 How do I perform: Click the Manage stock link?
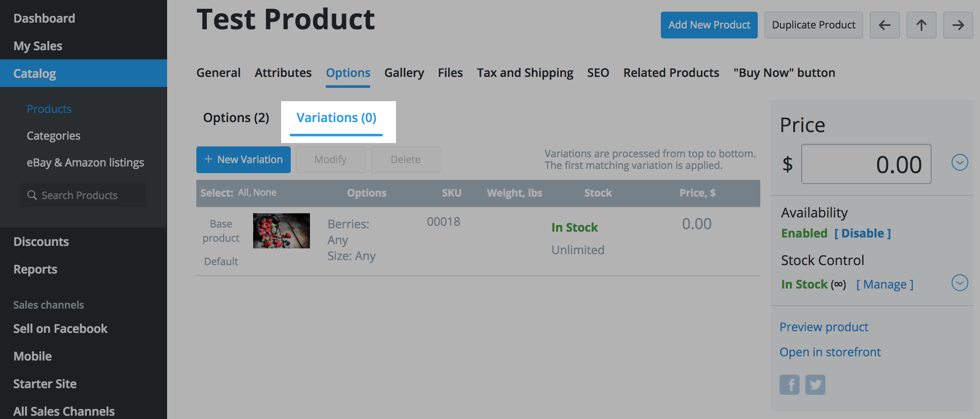(885, 284)
